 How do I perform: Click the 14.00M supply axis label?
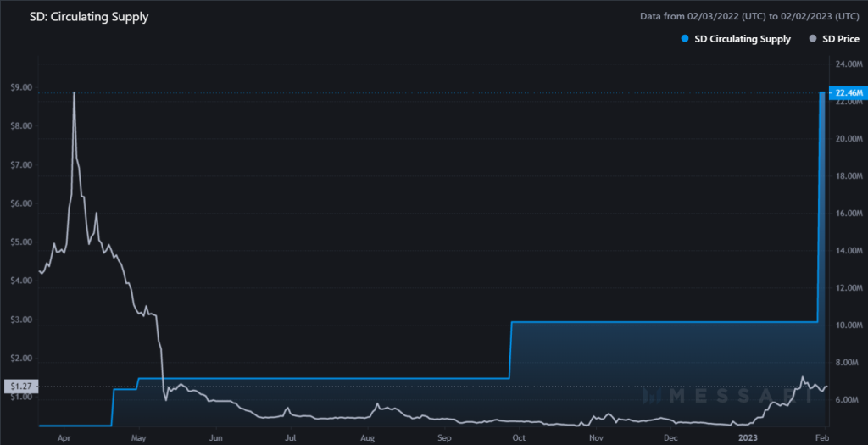pyautogui.click(x=849, y=251)
